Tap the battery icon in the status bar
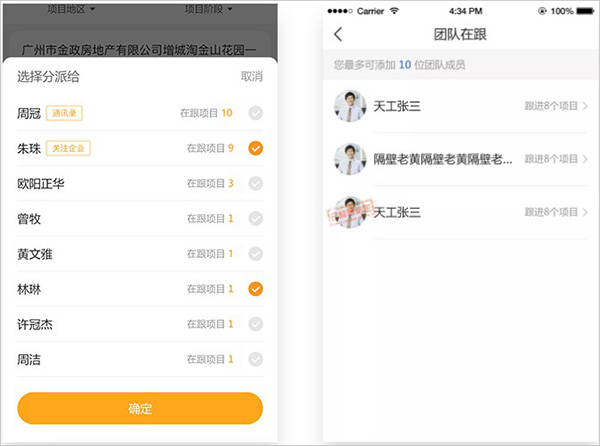 (x=585, y=11)
